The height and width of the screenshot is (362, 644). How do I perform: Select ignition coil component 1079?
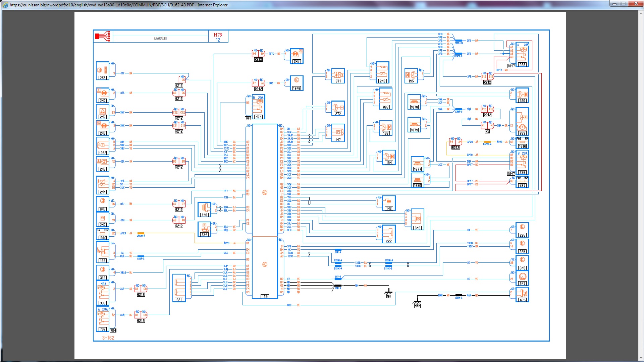(x=414, y=125)
